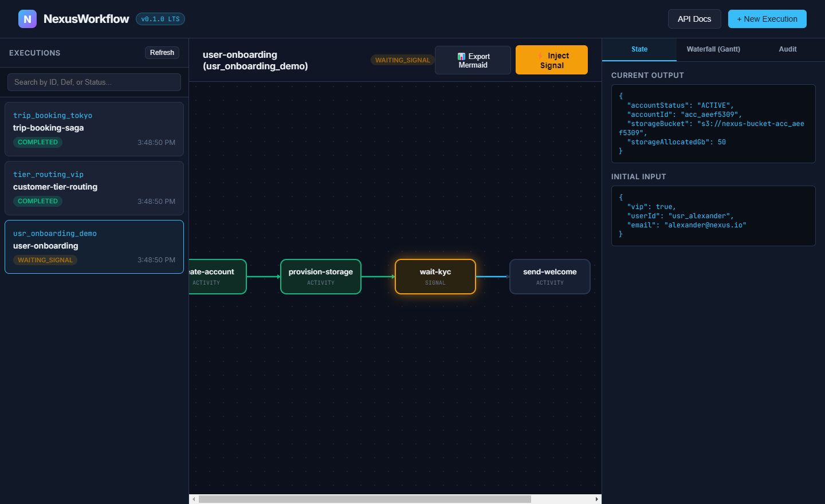Screen dimensions: 825x504
Task: Select the wait-kyc signal node
Action: 435,277
